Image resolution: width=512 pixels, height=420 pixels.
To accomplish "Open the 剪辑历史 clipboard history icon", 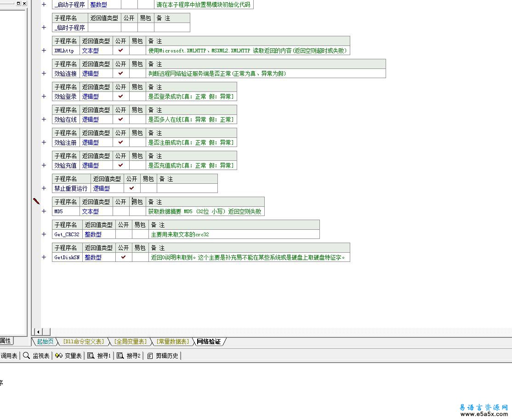I will tap(150, 356).
